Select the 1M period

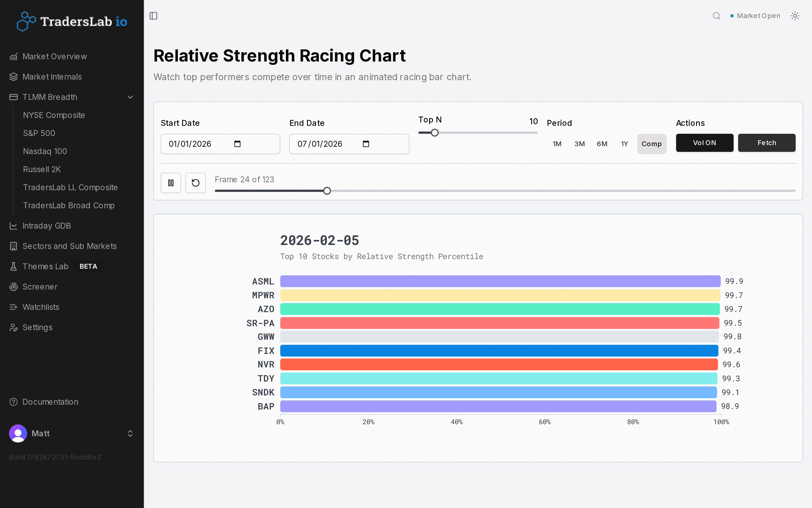pyautogui.click(x=557, y=144)
